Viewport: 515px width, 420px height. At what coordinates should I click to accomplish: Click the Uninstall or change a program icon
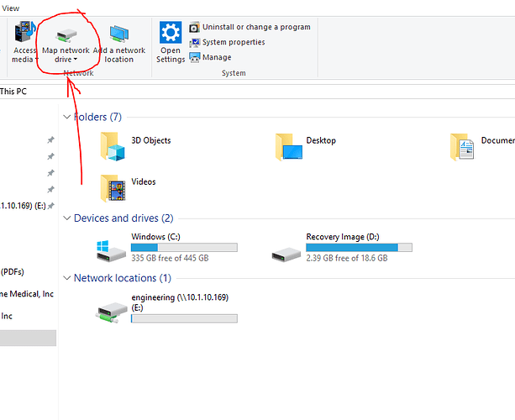click(x=194, y=27)
